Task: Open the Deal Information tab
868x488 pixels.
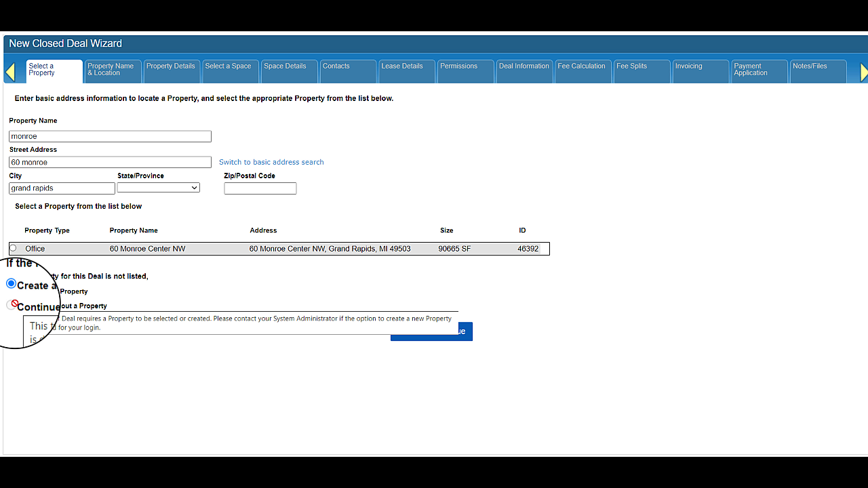Action: pos(524,70)
